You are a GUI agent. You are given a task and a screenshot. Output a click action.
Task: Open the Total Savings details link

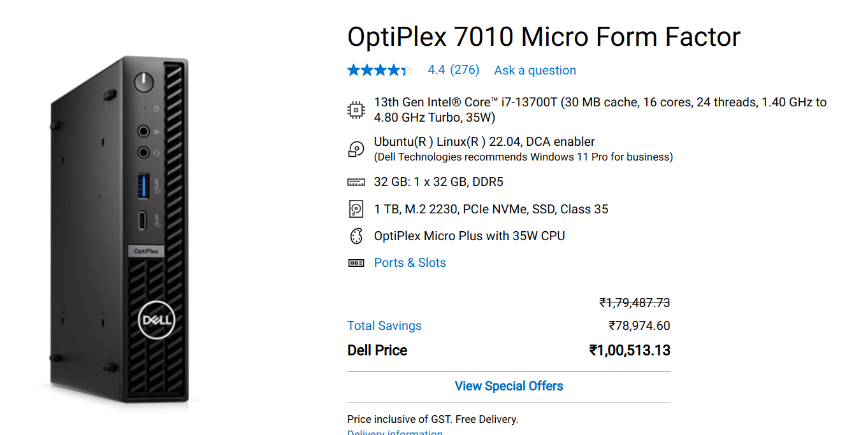coord(384,325)
